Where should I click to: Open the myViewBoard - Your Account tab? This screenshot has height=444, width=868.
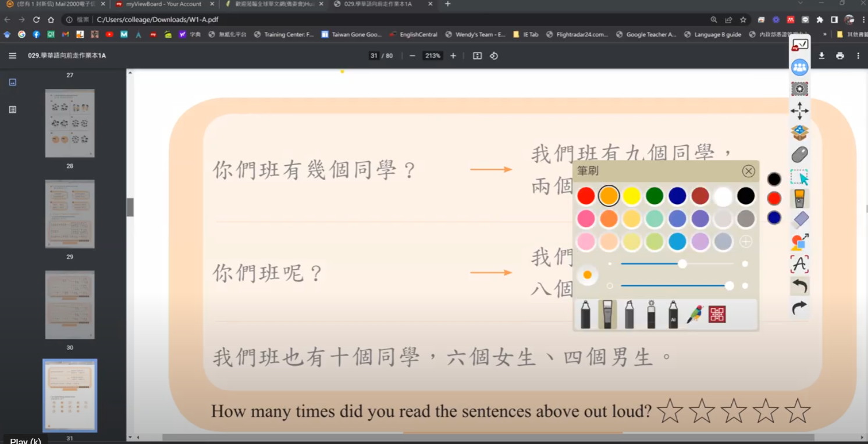point(163,4)
